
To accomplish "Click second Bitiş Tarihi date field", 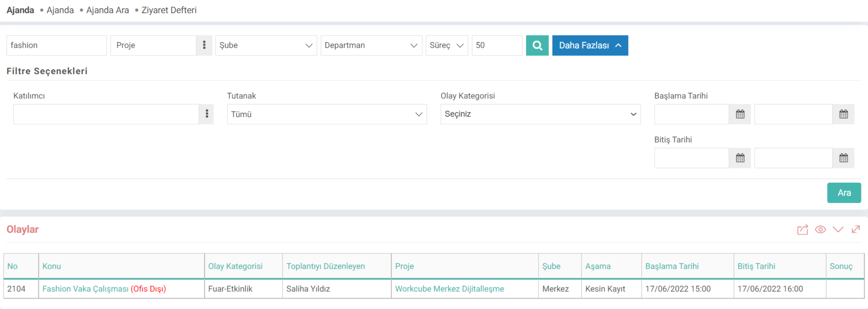I will [x=793, y=158].
